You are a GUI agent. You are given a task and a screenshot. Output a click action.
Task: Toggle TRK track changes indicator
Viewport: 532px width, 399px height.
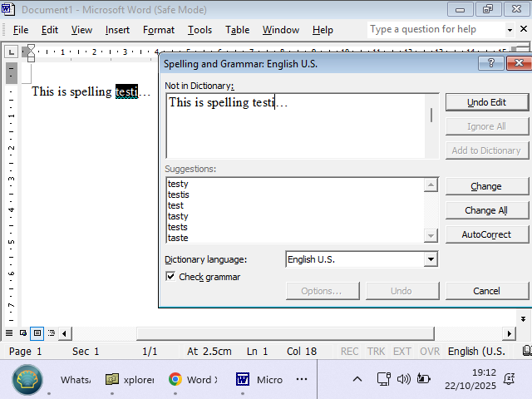point(376,351)
